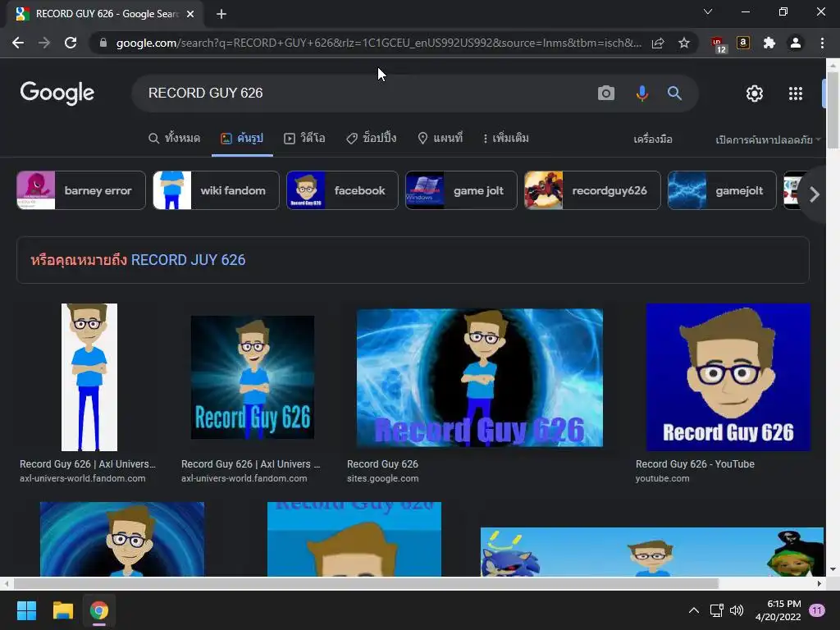Open 'Record Guy 626 - YouTube' result title
Viewport: 840px width, 630px height.
pos(695,464)
